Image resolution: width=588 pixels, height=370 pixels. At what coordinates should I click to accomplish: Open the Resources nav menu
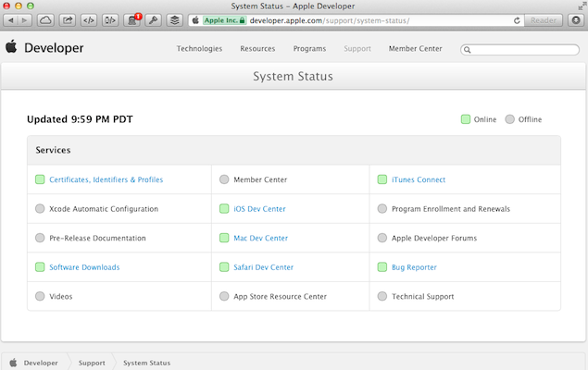coord(257,49)
